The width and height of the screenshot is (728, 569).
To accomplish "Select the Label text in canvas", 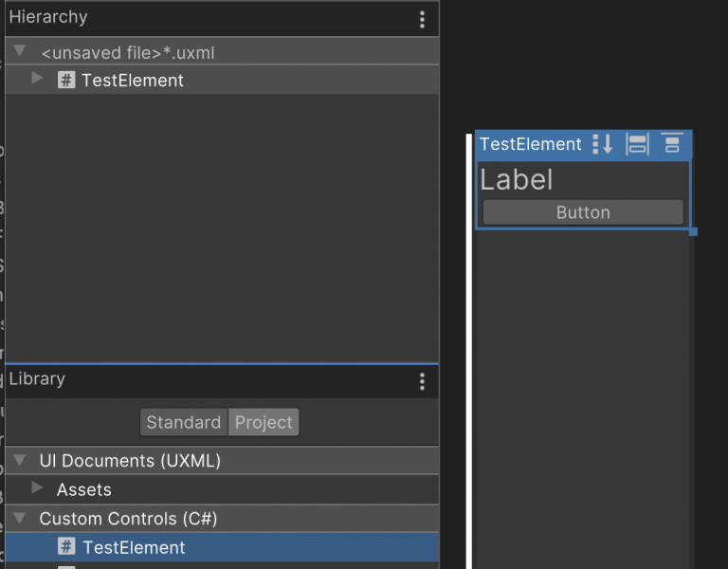I will click(x=517, y=180).
